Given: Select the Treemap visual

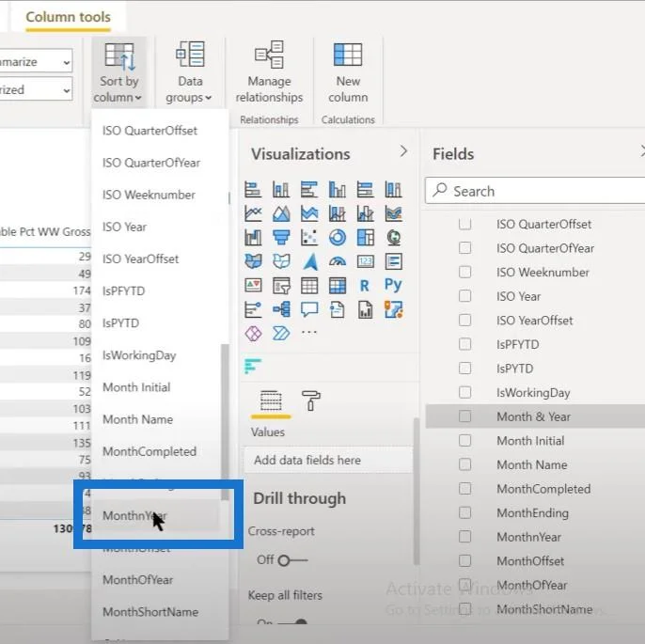Looking at the screenshot, I should [365, 237].
